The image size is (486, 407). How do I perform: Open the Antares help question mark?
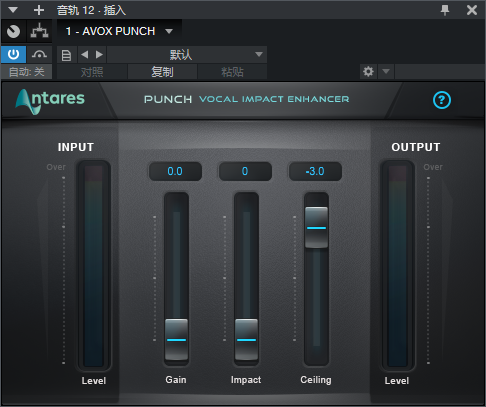coord(442,100)
